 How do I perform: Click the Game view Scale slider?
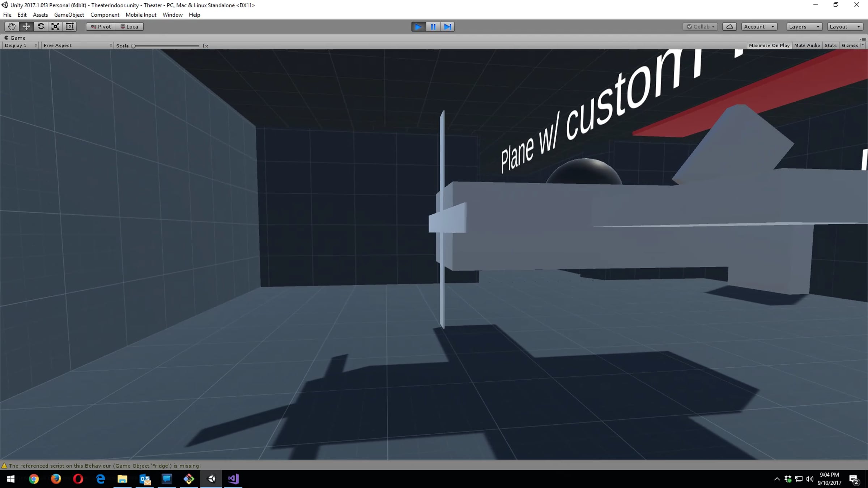coord(166,46)
